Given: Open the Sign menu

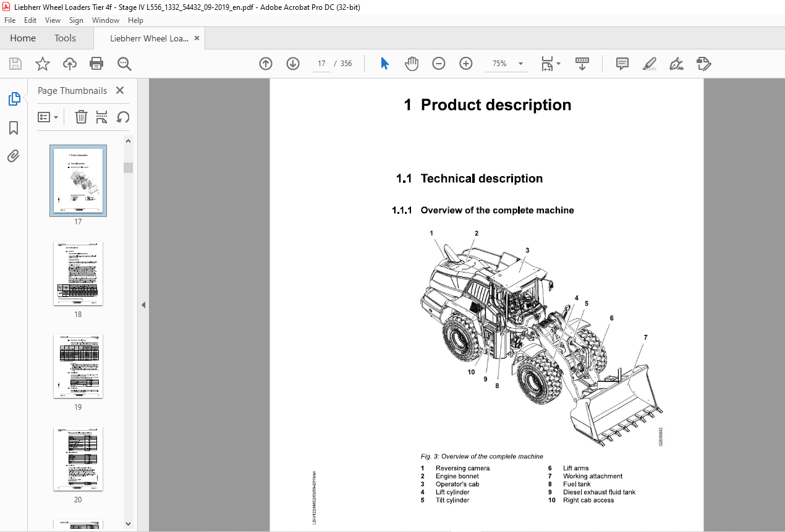Looking at the screenshot, I should coord(76,20).
